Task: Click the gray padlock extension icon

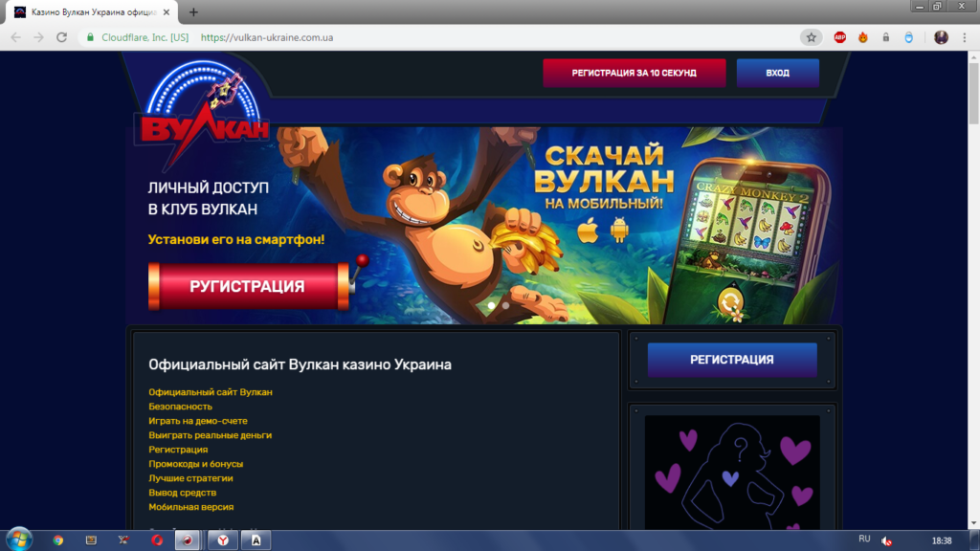Action: click(x=885, y=37)
